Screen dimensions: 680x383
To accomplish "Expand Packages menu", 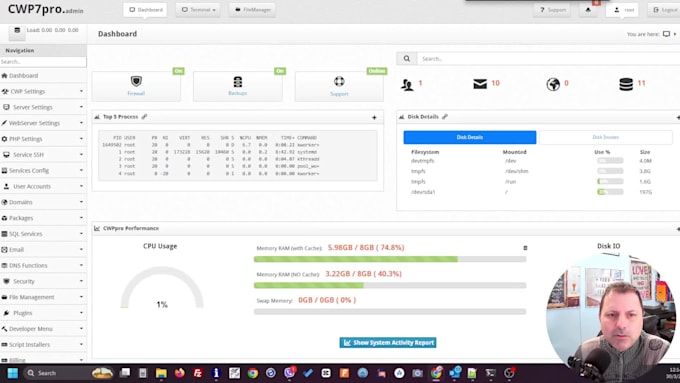I will (x=43, y=218).
